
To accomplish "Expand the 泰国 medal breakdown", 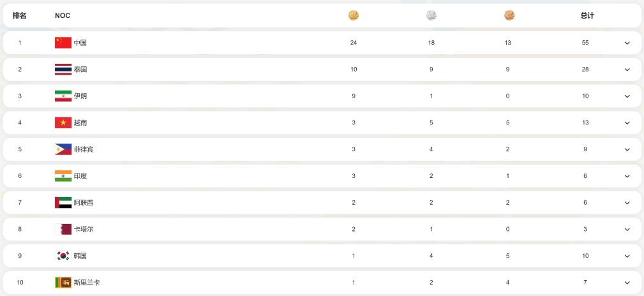I will tap(627, 70).
